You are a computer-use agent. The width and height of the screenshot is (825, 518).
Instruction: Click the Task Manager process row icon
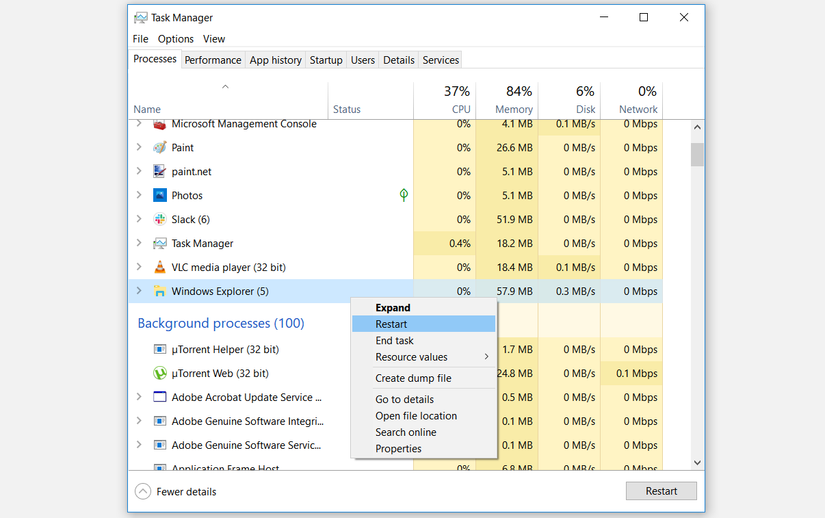point(159,243)
